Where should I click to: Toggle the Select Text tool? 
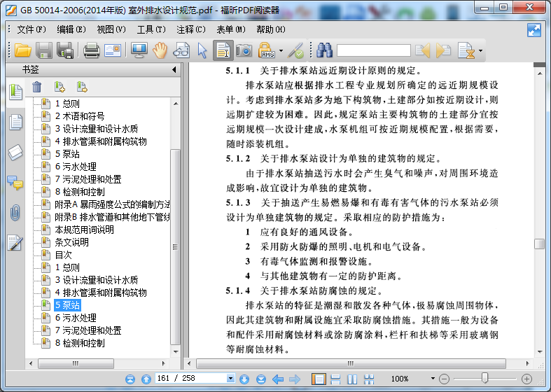point(223,50)
